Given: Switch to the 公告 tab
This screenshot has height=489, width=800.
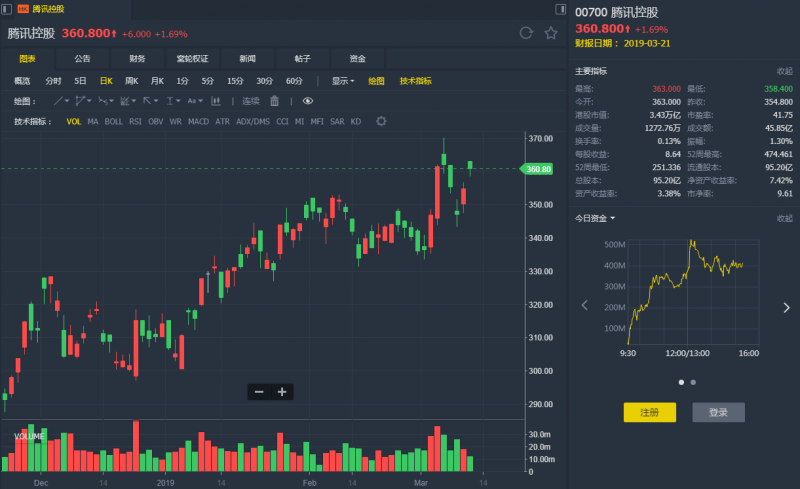Looking at the screenshot, I should point(82,59).
